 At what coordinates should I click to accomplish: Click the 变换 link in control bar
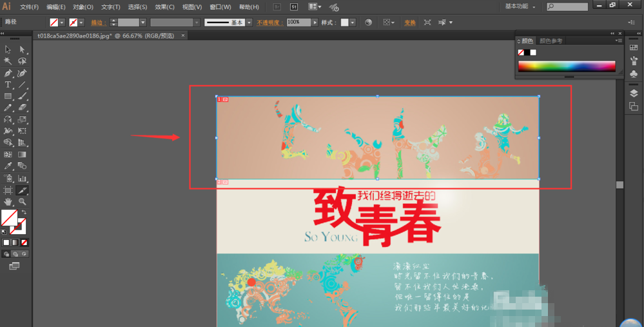[410, 23]
